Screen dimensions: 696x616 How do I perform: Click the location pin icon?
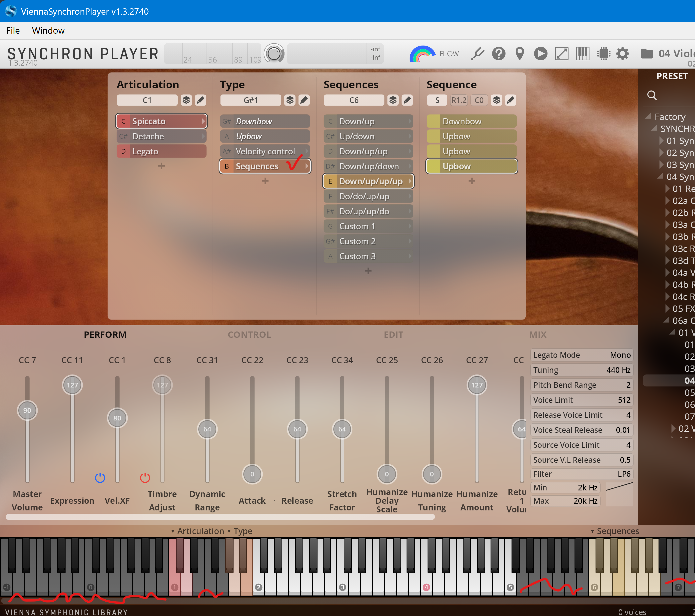520,54
